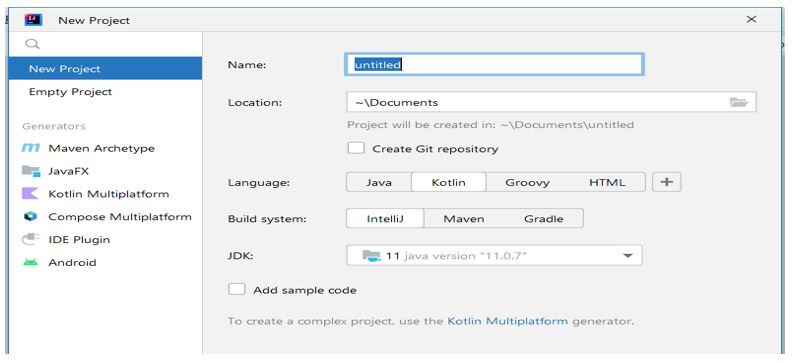The width and height of the screenshot is (812, 363).
Task: Click the Android robot icon
Action: coord(31,263)
